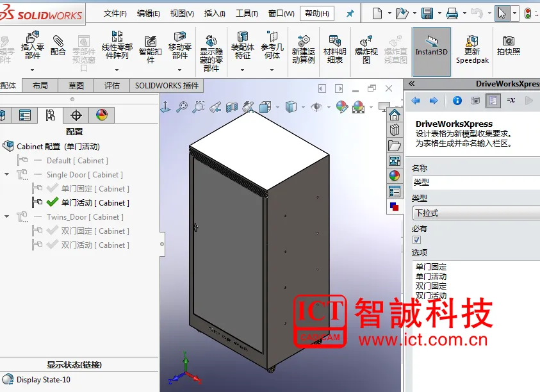The height and width of the screenshot is (392, 540).
Task: Expand dropdown arrow under 插入零部件
Action: 33,70
